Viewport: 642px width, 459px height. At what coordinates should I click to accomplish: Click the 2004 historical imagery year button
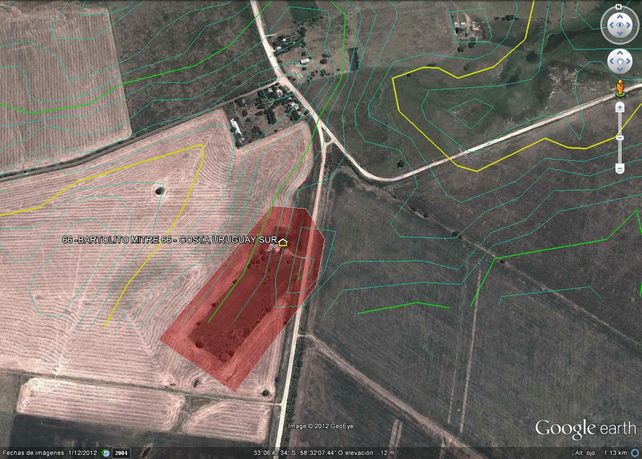click(120, 453)
